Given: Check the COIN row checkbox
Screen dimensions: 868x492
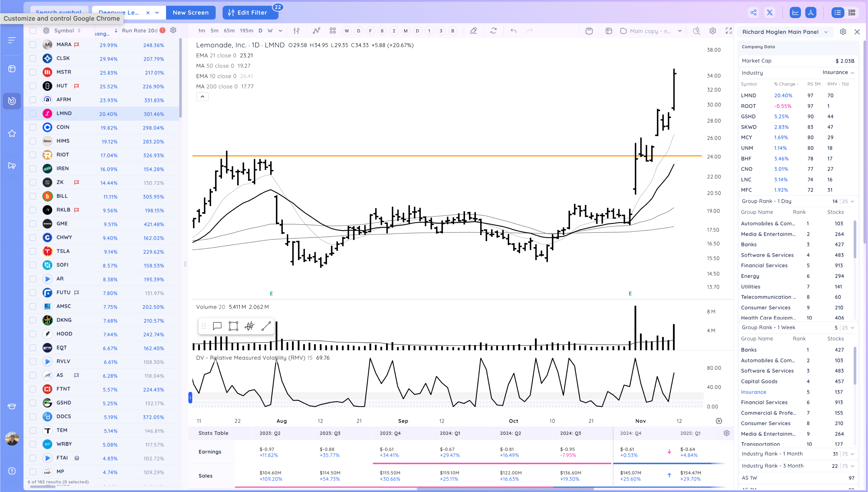Looking at the screenshot, I should click(x=33, y=127).
